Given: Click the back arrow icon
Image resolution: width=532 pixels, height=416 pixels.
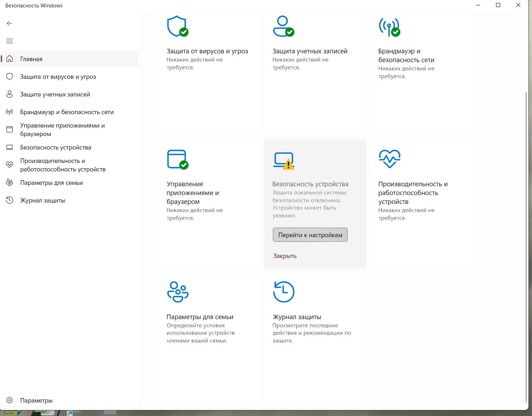Looking at the screenshot, I should [x=10, y=23].
